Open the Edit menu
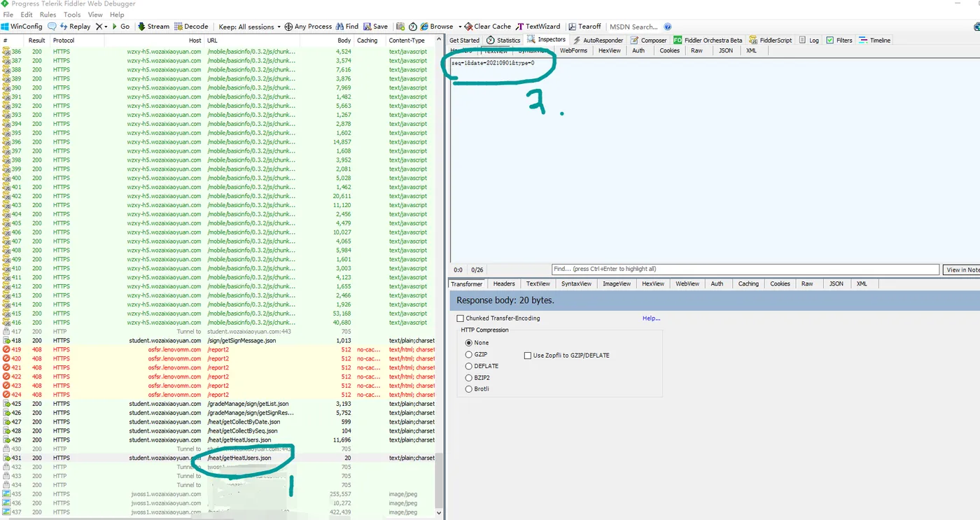The height and width of the screenshot is (520, 980). [27, 14]
